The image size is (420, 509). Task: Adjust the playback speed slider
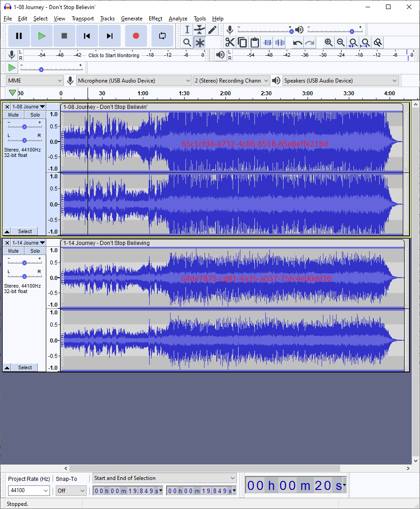(x=51, y=68)
